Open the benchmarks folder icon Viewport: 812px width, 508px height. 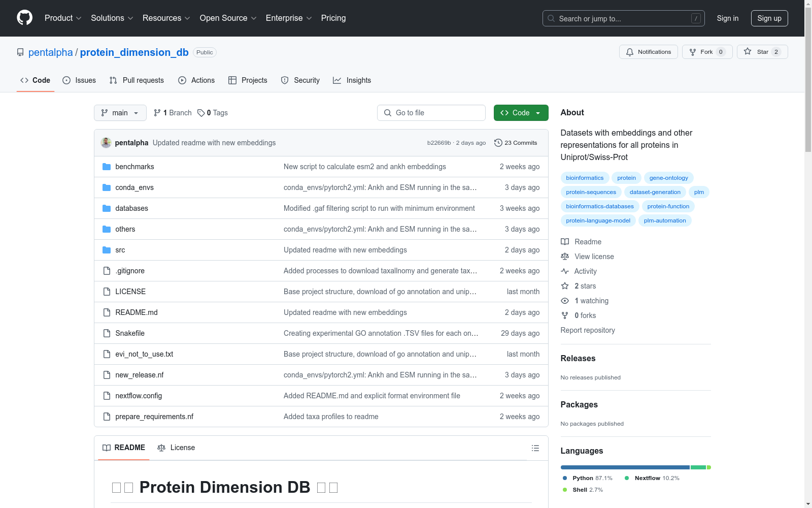(x=107, y=167)
